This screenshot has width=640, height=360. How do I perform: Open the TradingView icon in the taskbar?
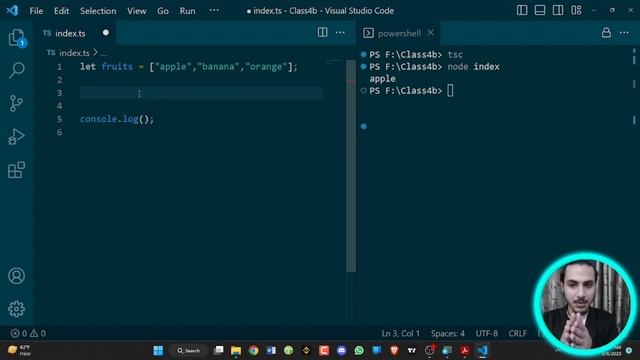tap(412, 350)
